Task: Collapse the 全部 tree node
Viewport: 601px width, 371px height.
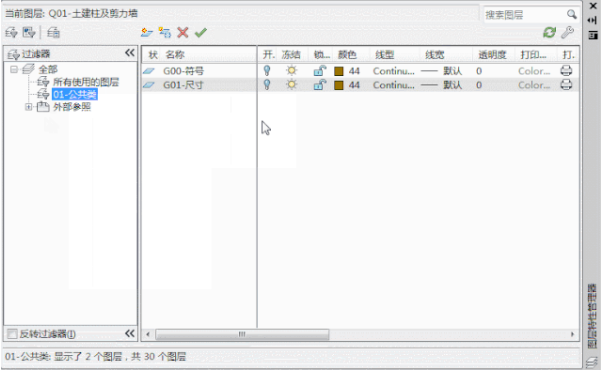Action: (14, 69)
